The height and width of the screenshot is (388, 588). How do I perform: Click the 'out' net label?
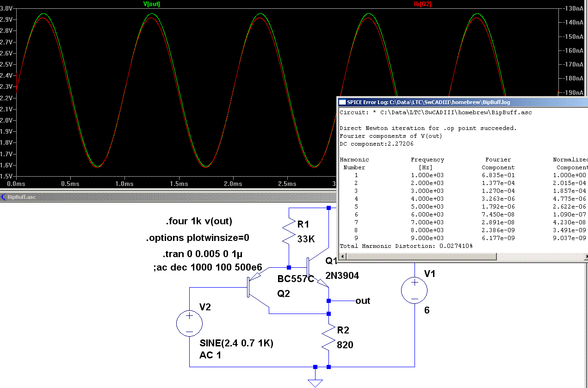pos(363,301)
